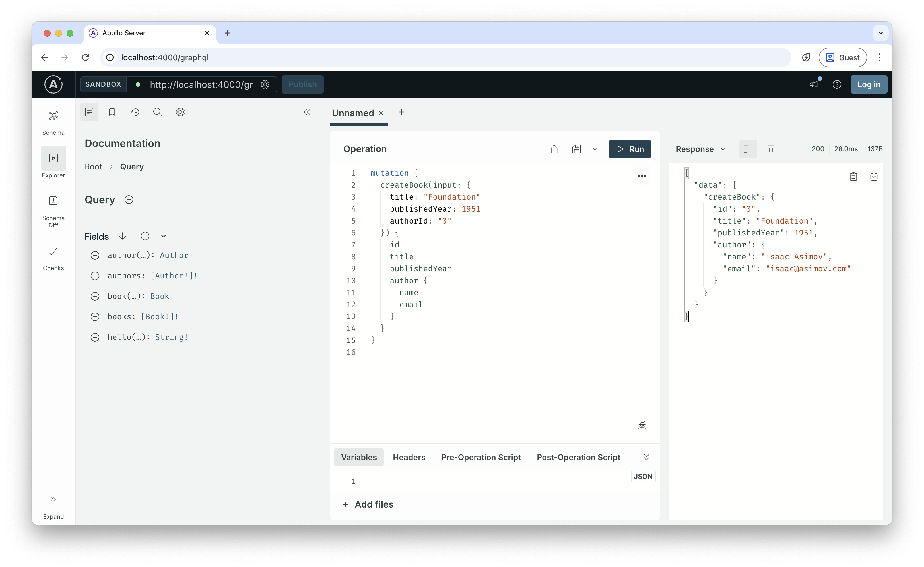The width and height of the screenshot is (924, 567).
Task: Reload the browser page
Action: [86, 57]
